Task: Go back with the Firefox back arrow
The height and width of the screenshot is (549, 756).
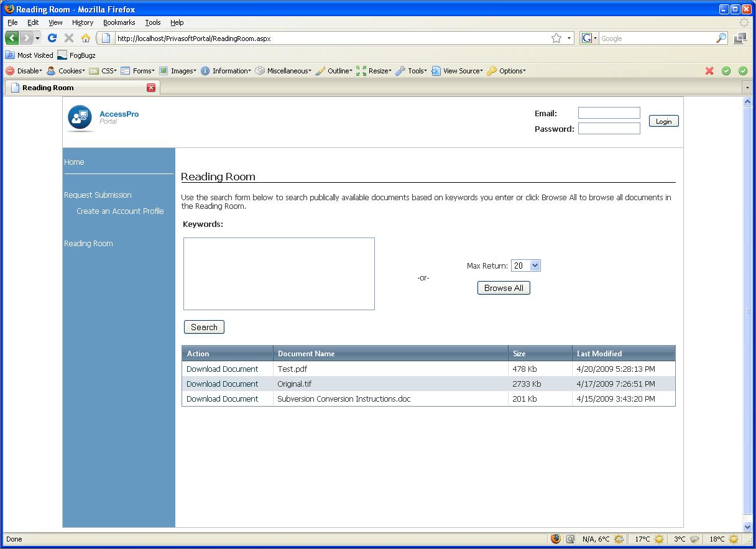Action: (x=12, y=38)
